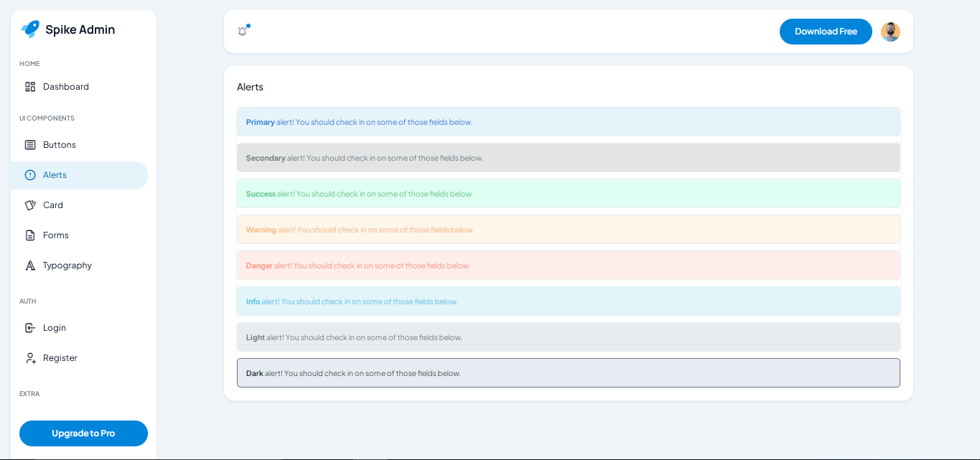Click the Alerts exclamation circle icon

pyautogui.click(x=30, y=175)
